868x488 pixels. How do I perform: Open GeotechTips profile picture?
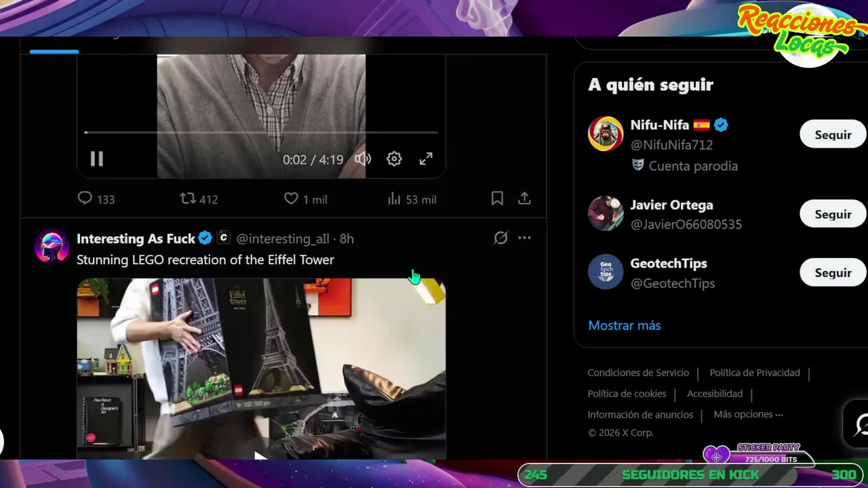coord(606,272)
